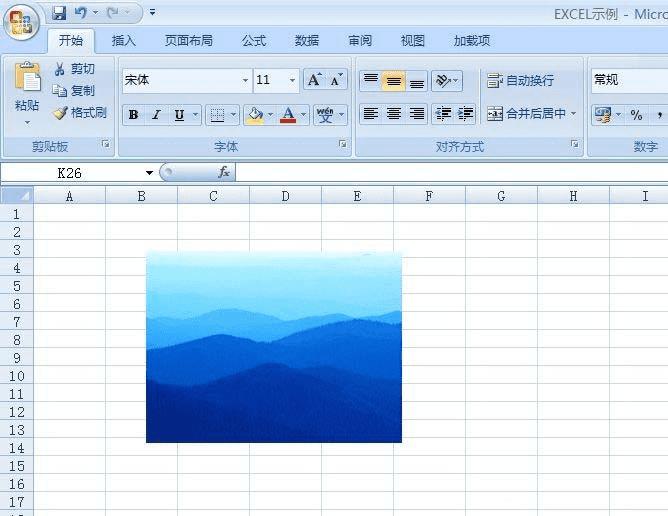Screen dimensions: 668x516
Task: Toggle bold formatting
Action: [133, 115]
